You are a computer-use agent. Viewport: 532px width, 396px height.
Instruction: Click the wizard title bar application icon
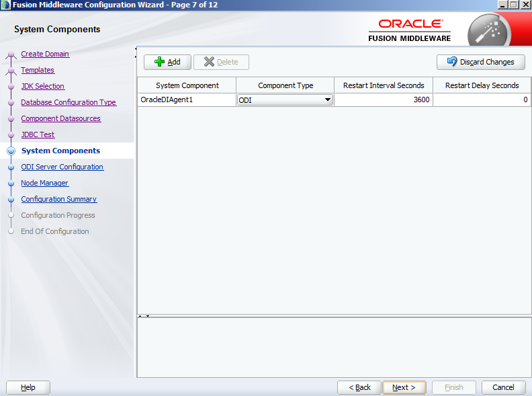click(5, 5)
